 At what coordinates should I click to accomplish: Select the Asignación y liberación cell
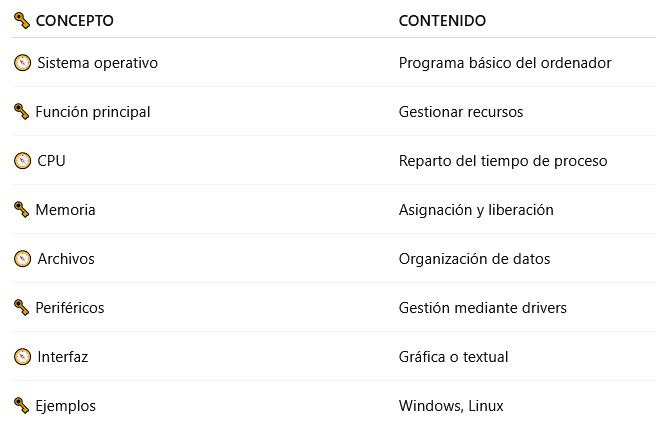475,210
